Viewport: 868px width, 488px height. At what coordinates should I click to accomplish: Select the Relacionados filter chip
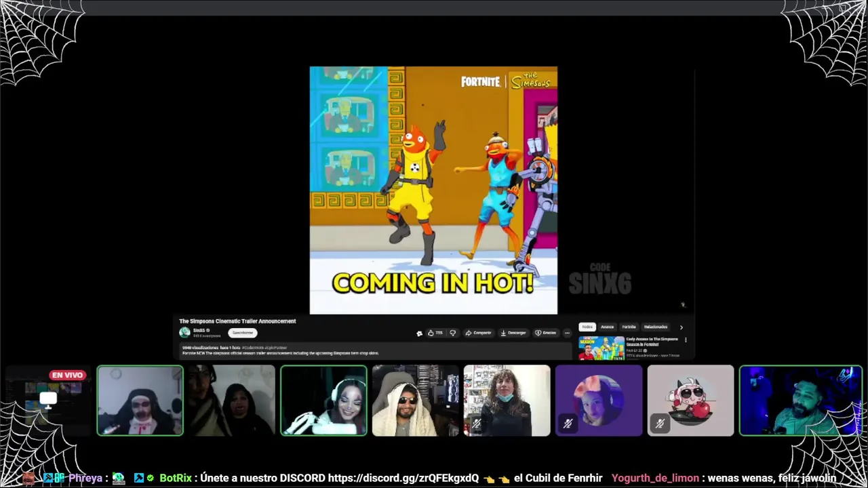pos(656,327)
